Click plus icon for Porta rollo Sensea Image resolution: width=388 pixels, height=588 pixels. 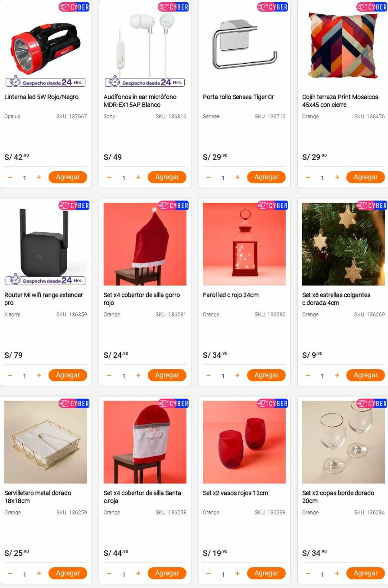tap(237, 177)
